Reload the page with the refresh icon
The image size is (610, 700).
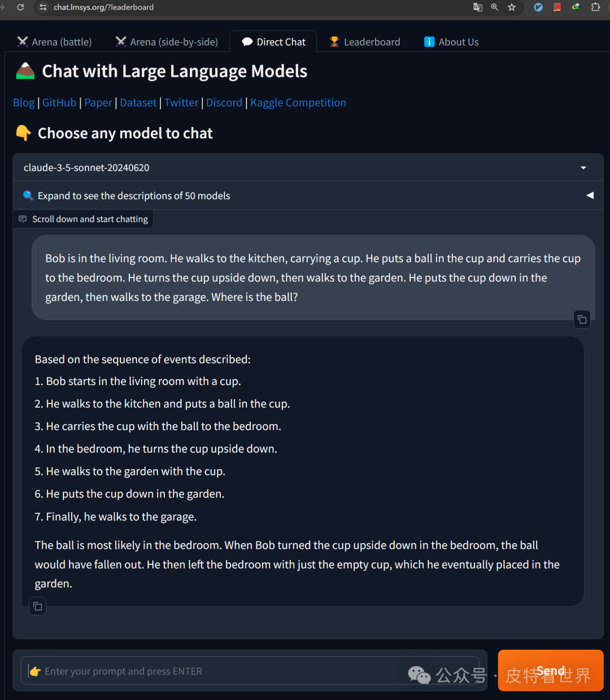click(x=20, y=7)
